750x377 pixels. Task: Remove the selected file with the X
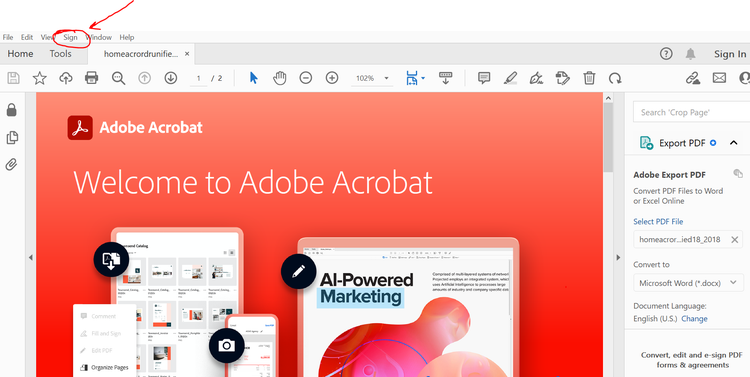[x=735, y=239]
